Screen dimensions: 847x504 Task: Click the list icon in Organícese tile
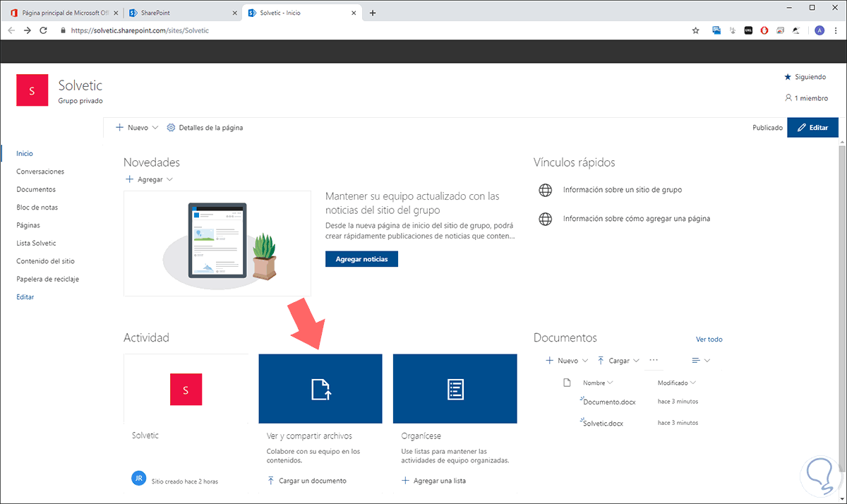455,389
